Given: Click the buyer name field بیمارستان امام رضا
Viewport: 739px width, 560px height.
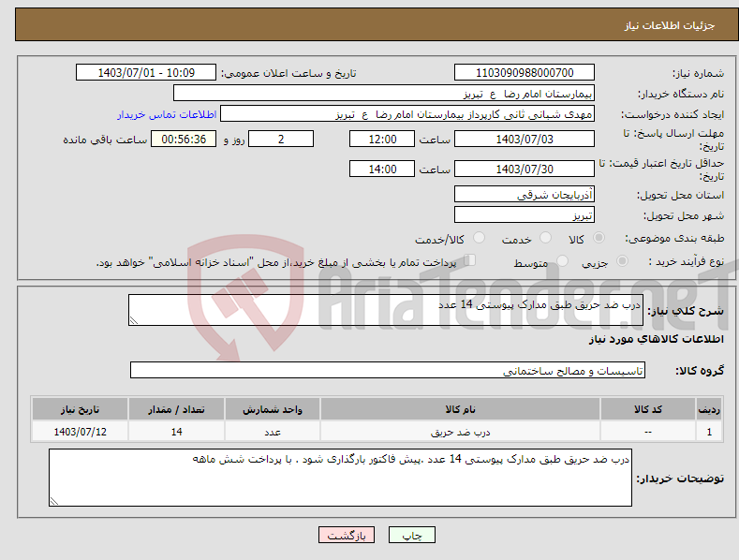Looking at the screenshot, I should click(384, 94).
